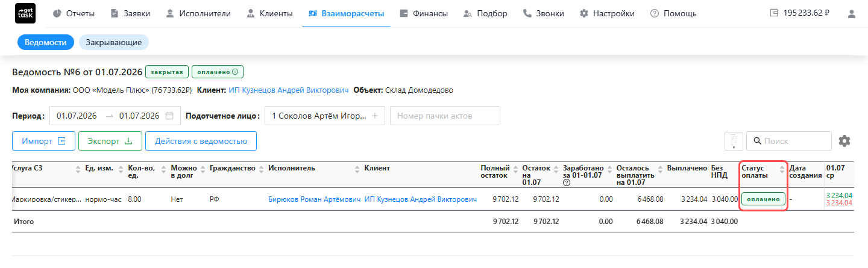Go to Клиенты section
868x268 pixels.
tap(269, 13)
